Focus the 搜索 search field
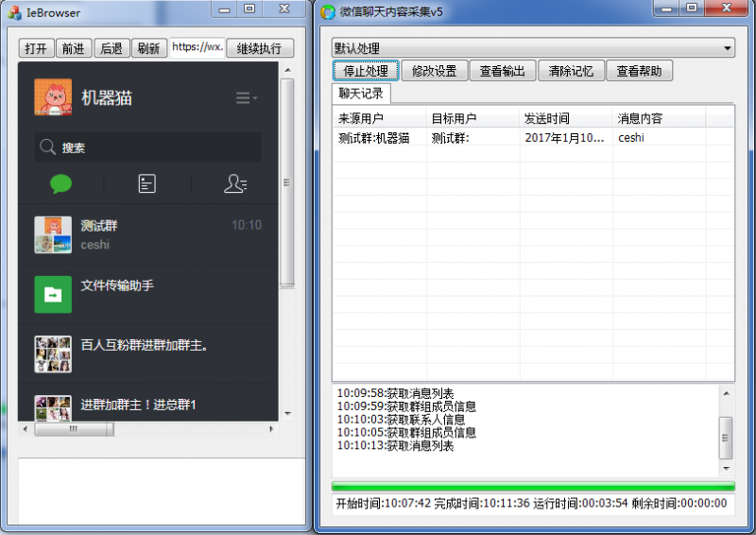The width and height of the screenshot is (756, 535). 148,147
